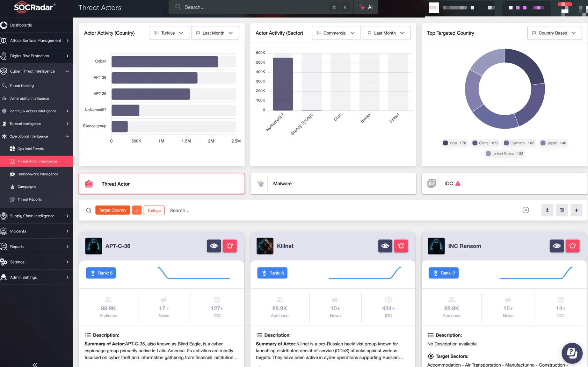Image resolution: width=588 pixels, height=367 pixels.
Task: Click China legend color swatch
Action: pyautogui.click(x=475, y=143)
